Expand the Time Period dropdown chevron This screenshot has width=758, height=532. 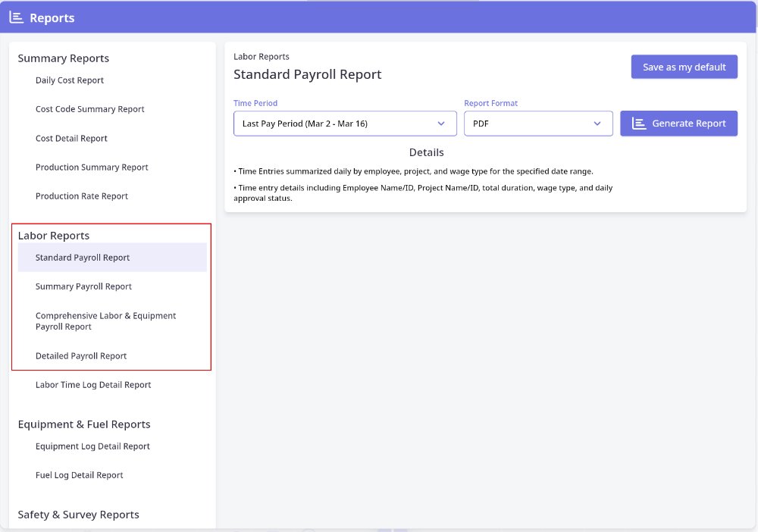coord(441,124)
